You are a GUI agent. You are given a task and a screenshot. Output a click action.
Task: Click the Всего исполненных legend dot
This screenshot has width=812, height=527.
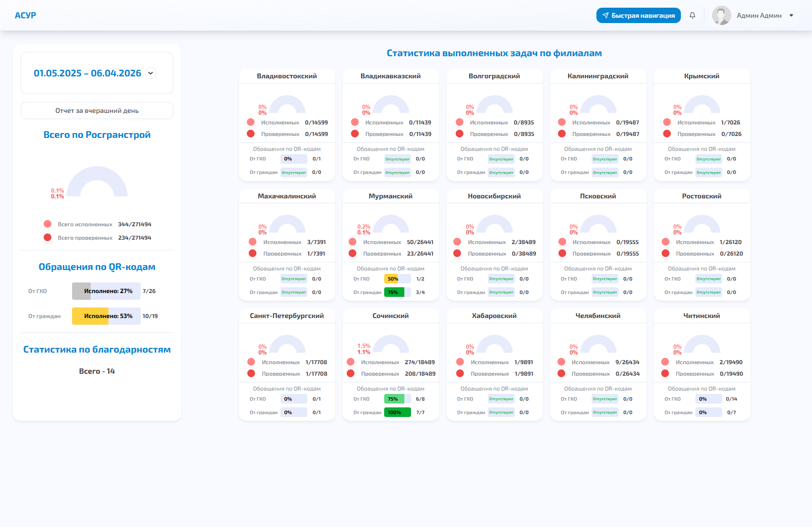48,224
